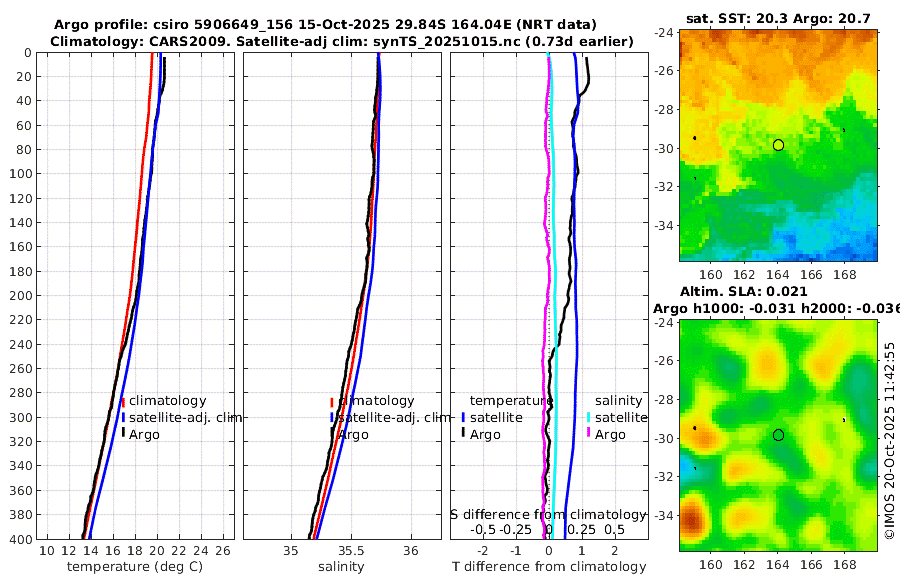900x580 pixels.
Task: Click the 200 depth tick label
Action: click(20, 295)
